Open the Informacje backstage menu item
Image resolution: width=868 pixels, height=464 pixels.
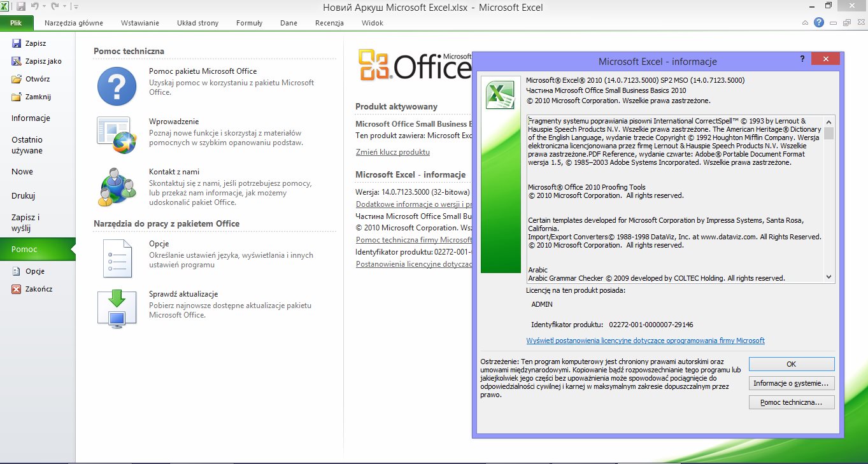coord(31,118)
